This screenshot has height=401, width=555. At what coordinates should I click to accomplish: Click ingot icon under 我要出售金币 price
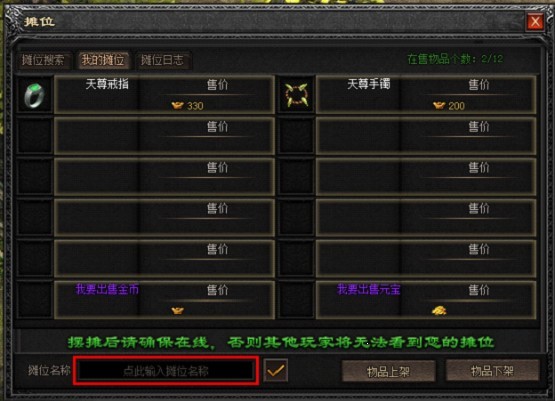click(x=178, y=310)
